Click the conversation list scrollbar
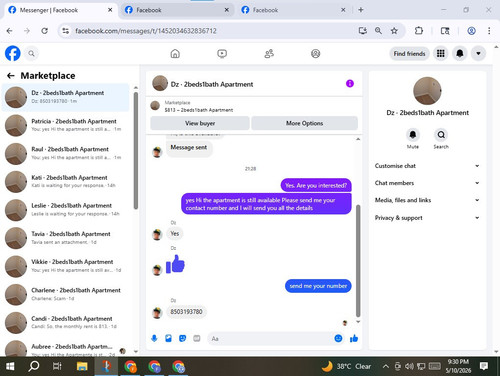500x376 pixels. click(x=136, y=151)
